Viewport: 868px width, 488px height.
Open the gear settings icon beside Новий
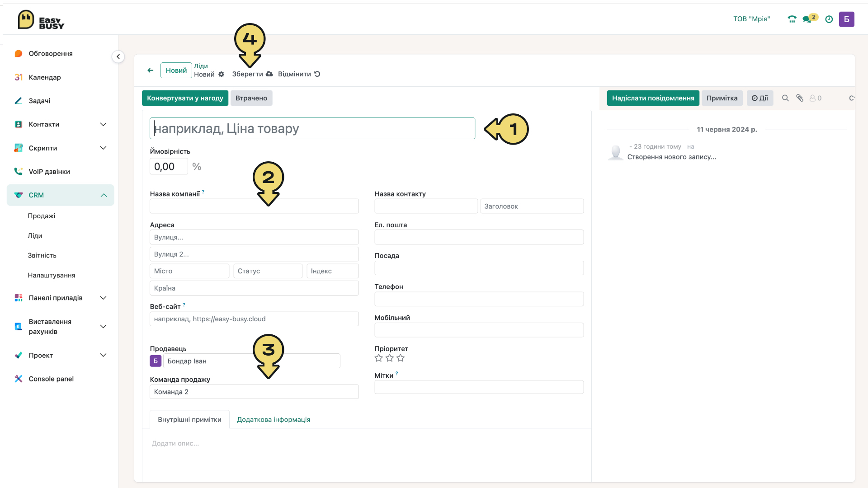click(x=222, y=75)
